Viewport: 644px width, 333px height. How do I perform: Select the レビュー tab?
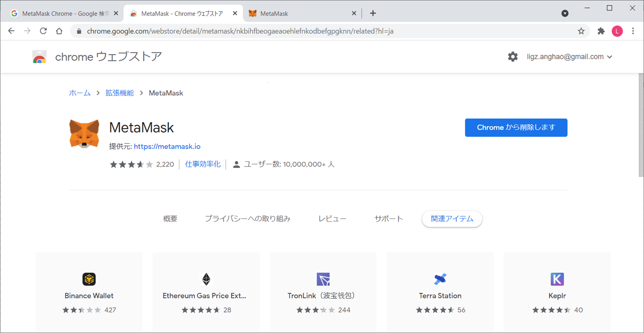pos(332,219)
